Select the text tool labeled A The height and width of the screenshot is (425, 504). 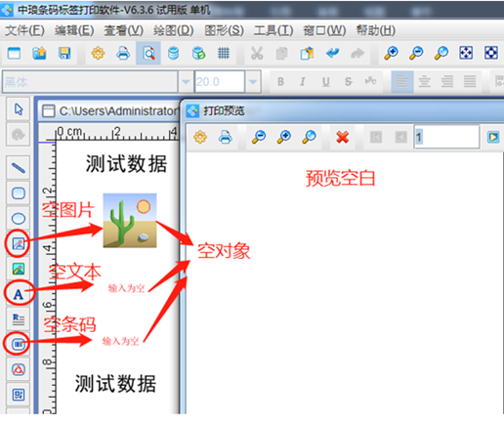click(x=19, y=294)
